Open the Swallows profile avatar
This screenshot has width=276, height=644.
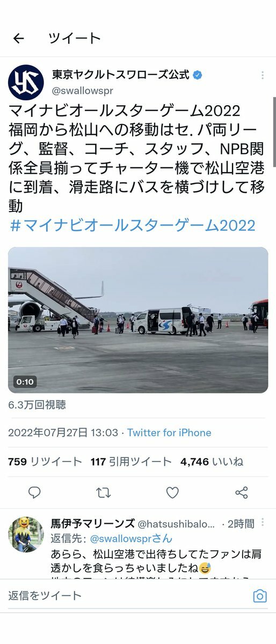[26, 82]
